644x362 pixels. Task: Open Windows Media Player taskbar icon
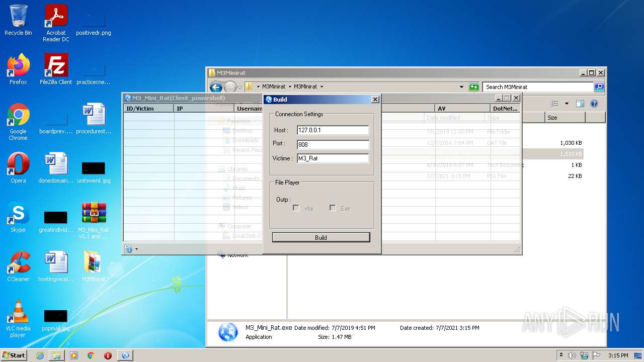pos(74,355)
